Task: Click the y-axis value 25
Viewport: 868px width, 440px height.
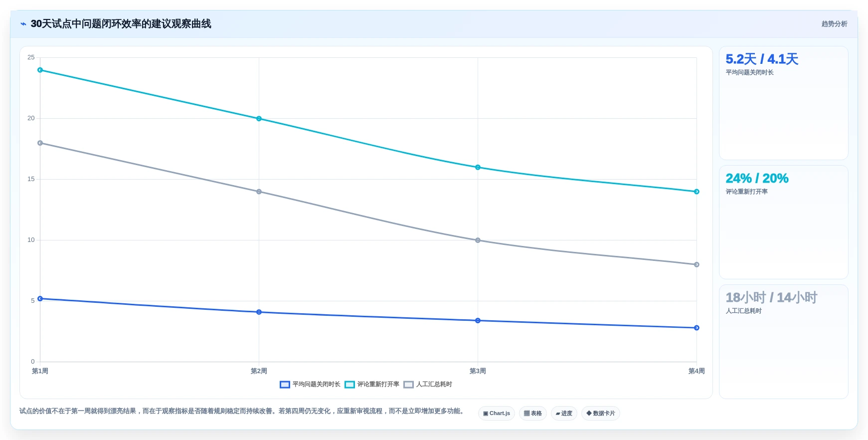Action: [31, 57]
